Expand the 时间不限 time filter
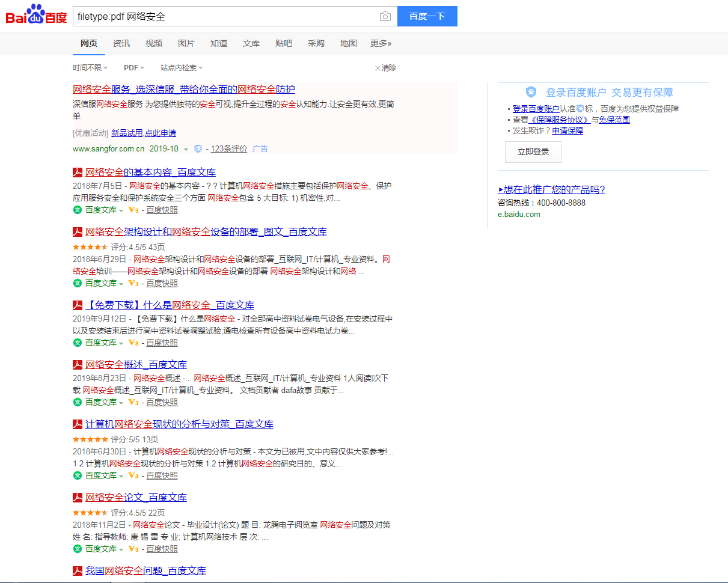Viewport: 728px width, 583px height. tap(91, 68)
